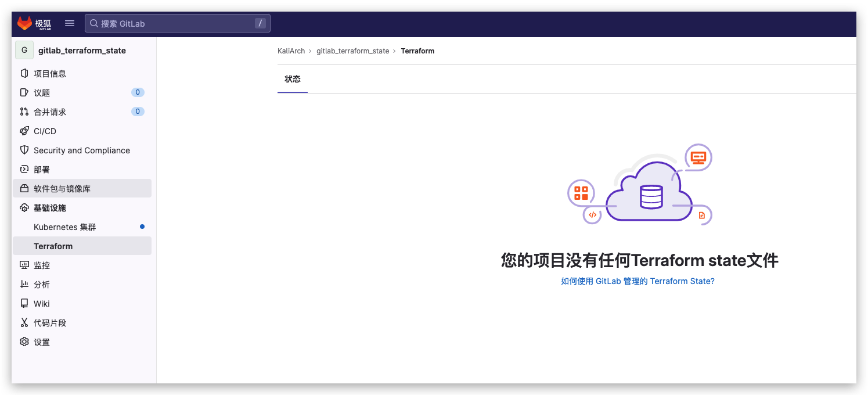Click gitlab_terraform_state breadcrumb link
868x395 pixels.
(x=352, y=51)
